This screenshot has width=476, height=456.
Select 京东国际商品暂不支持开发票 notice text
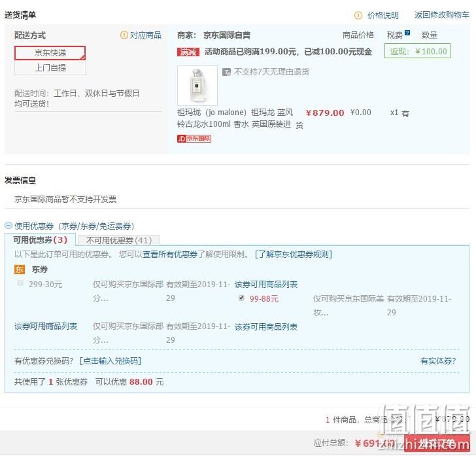coord(65,200)
